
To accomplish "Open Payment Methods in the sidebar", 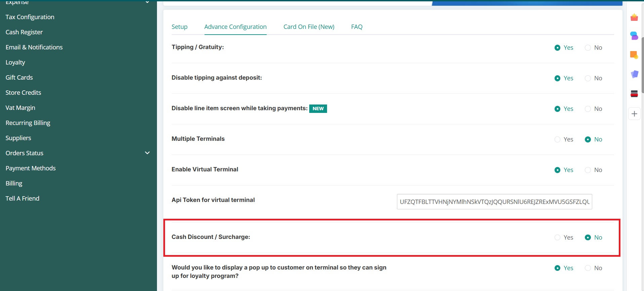I will point(31,168).
